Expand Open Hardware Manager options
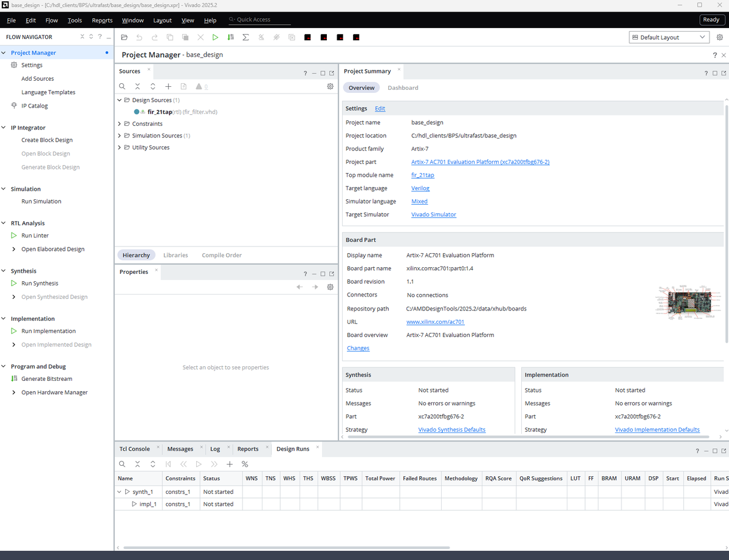 [15, 392]
